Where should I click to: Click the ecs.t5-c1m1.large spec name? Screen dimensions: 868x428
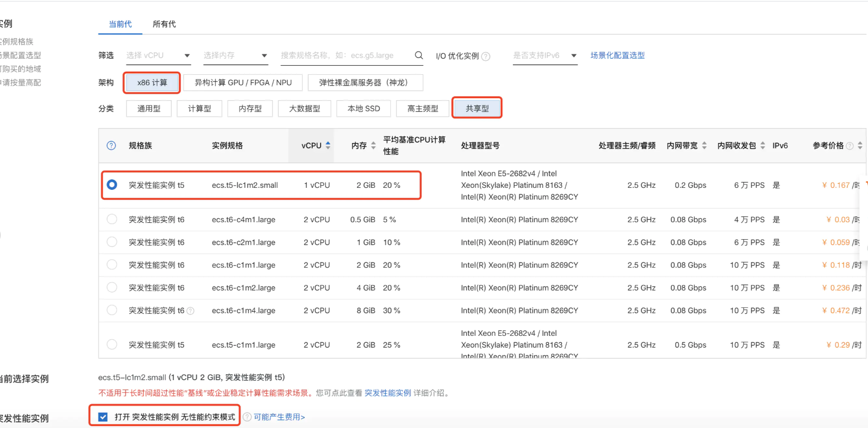244,345
